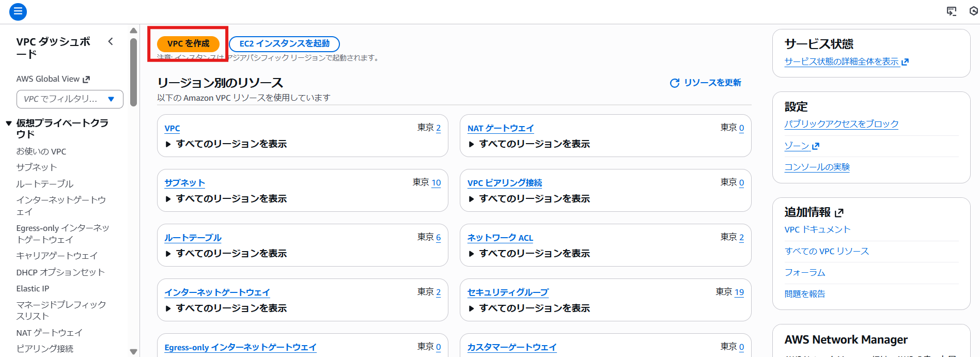Open the VPC ドキュメント link
The height and width of the screenshot is (357, 980).
point(817,229)
